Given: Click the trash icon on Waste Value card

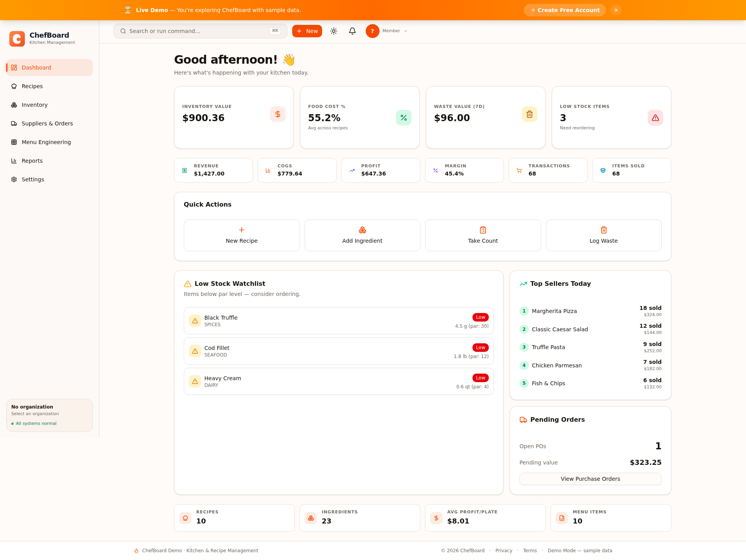Looking at the screenshot, I should click(x=530, y=114).
